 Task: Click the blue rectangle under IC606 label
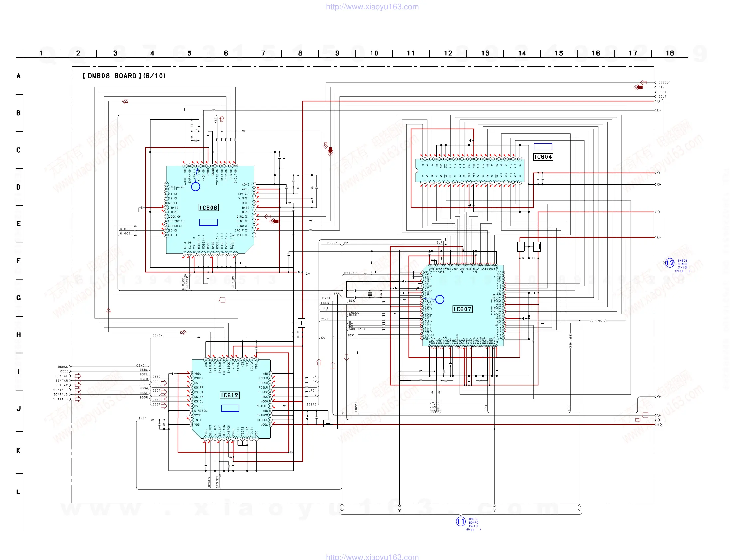(x=208, y=222)
